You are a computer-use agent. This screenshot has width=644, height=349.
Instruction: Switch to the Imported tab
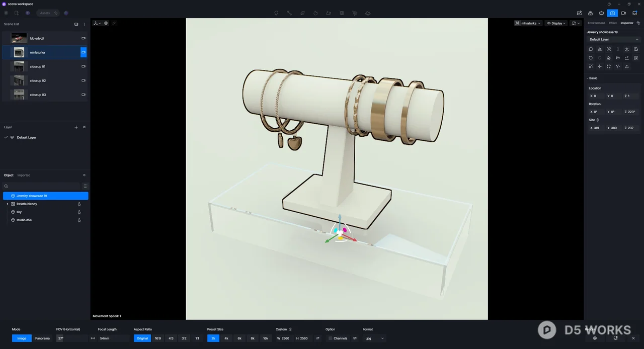(x=24, y=175)
